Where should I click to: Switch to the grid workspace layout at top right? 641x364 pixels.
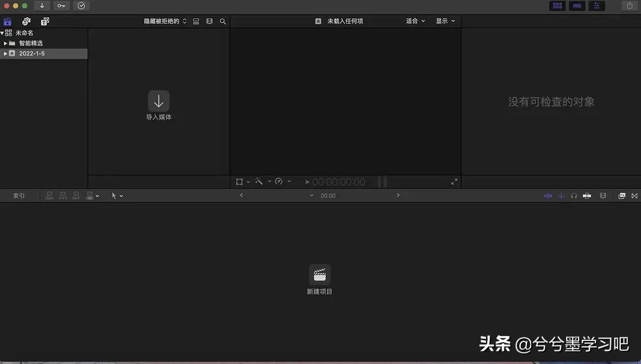point(557,5)
